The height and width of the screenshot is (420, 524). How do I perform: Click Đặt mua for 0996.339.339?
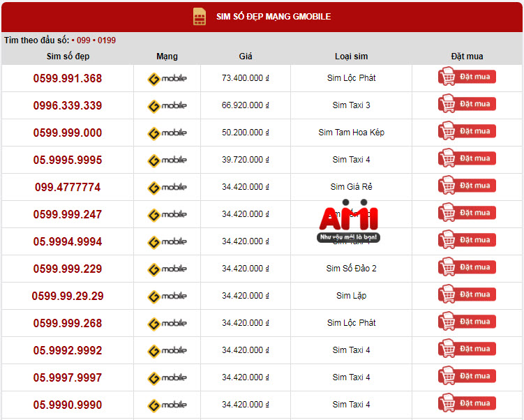(467, 103)
